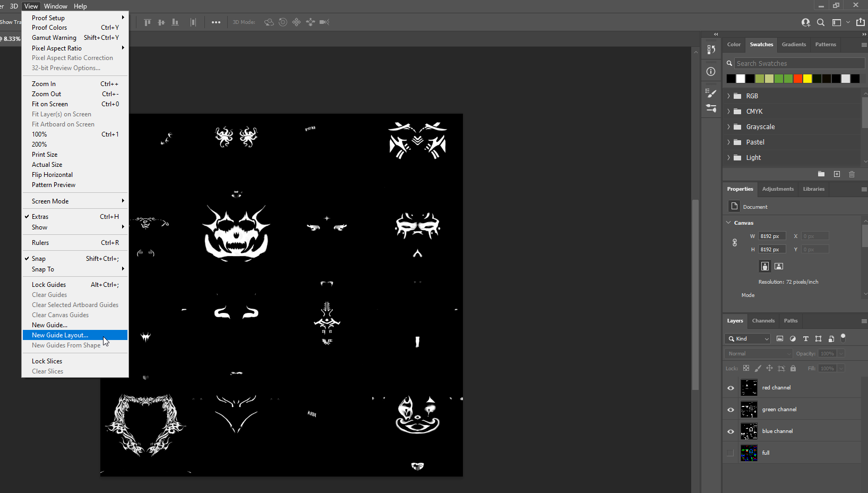
Task: Click the create new swatch icon
Action: [x=837, y=174]
